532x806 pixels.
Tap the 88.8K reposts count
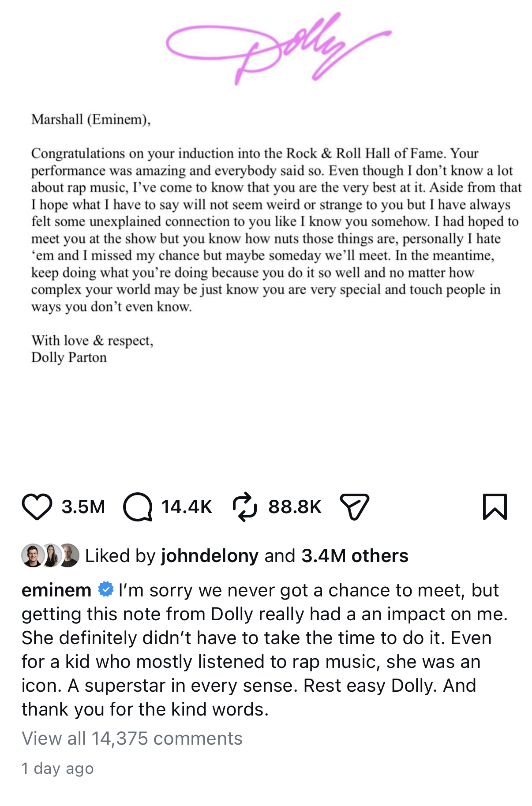click(x=295, y=507)
